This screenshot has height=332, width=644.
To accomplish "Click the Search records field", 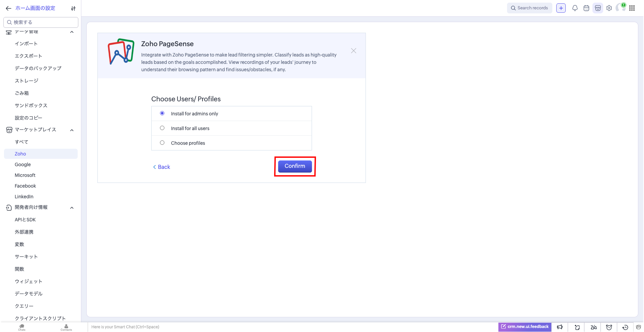I will [x=530, y=8].
